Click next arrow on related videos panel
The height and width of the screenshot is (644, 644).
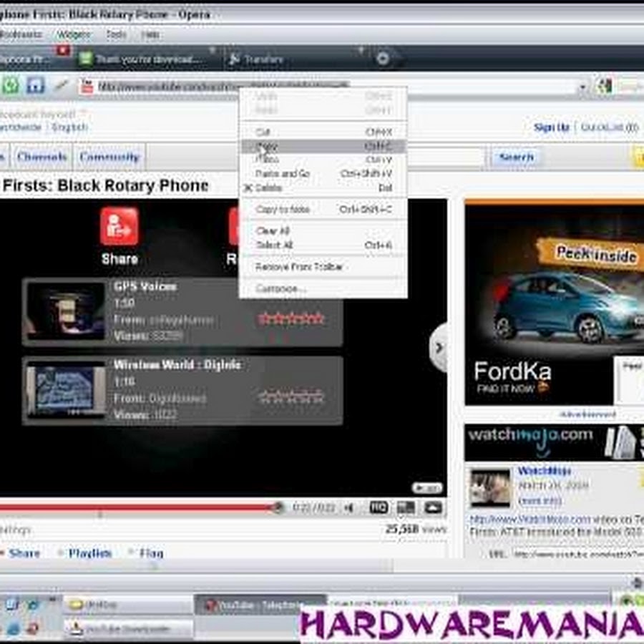(x=438, y=348)
